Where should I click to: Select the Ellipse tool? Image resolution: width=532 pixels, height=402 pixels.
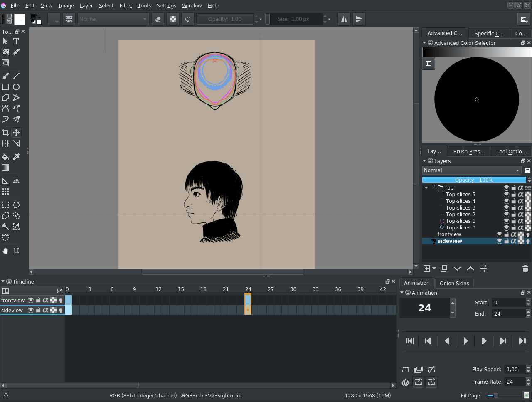16,86
